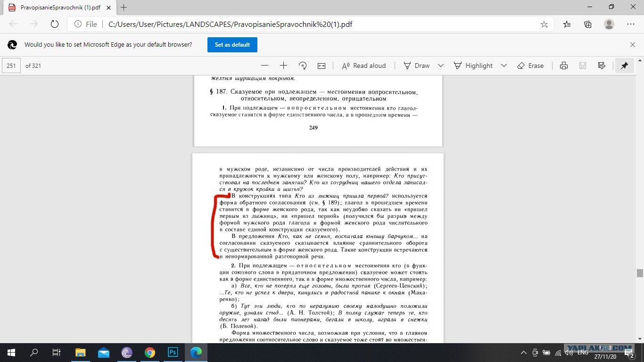Click the Set as default button
Screen dimensions: 644x362
click(232, 45)
